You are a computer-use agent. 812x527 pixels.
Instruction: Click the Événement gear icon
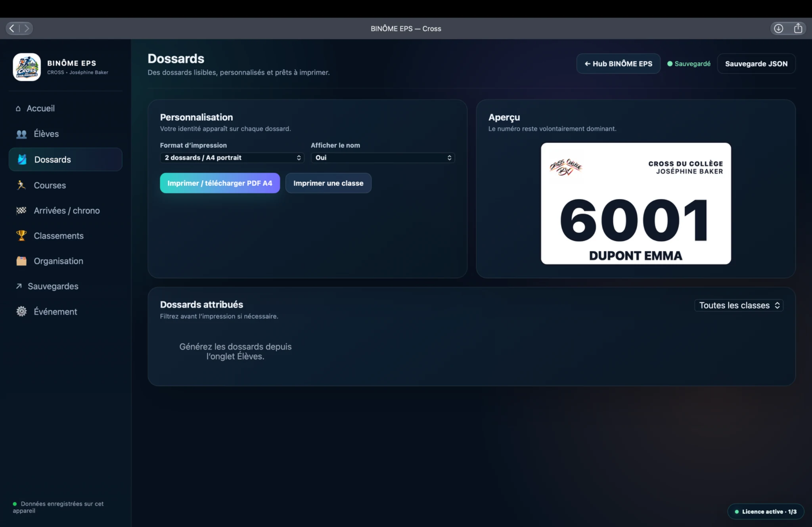(21, 311)
